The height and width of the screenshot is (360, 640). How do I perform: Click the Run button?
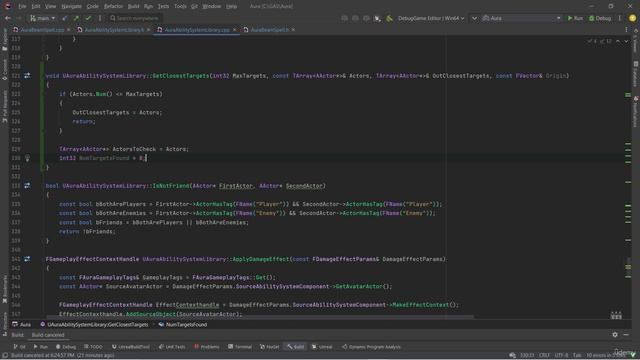pos(575,18)
